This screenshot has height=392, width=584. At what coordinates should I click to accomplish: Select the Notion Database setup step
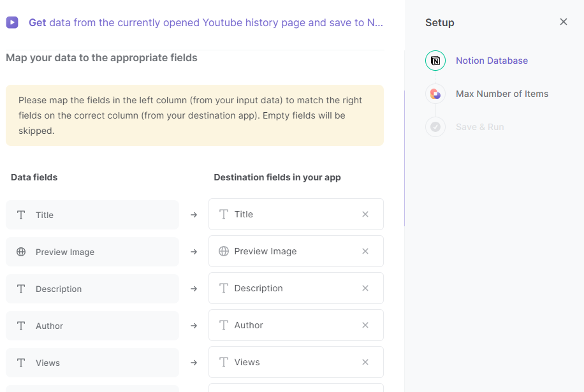[492, 61]
